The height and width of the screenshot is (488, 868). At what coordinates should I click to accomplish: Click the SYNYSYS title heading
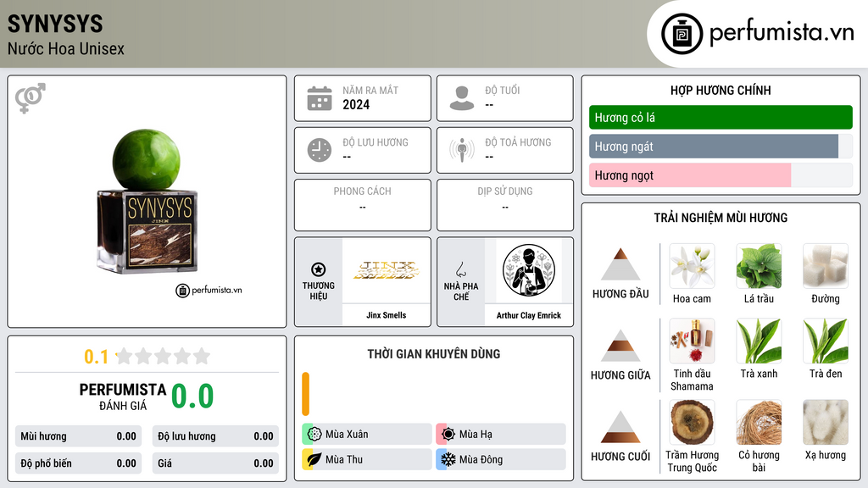click(55, 24)
